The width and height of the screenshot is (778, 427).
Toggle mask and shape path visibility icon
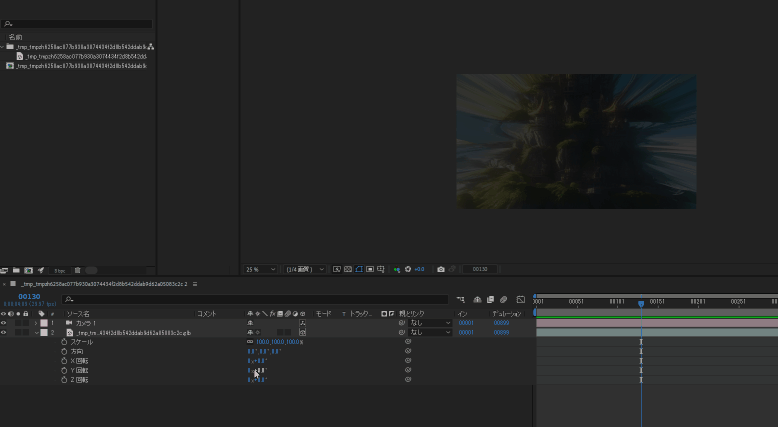pos(359,269)
